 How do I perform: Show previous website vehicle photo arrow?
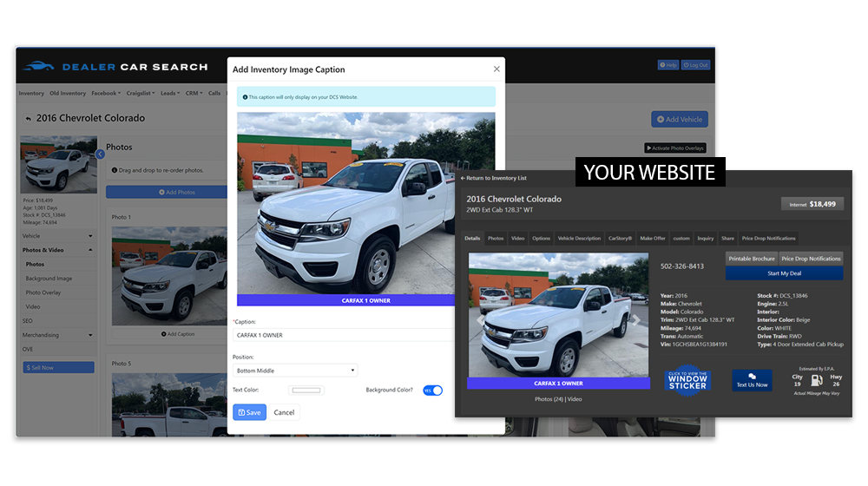click(480, 320)
